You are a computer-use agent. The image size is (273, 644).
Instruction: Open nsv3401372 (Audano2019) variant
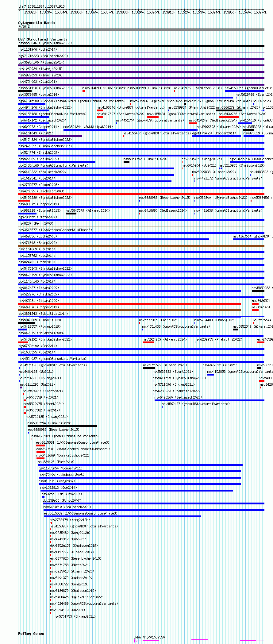(x=71, y=578)
